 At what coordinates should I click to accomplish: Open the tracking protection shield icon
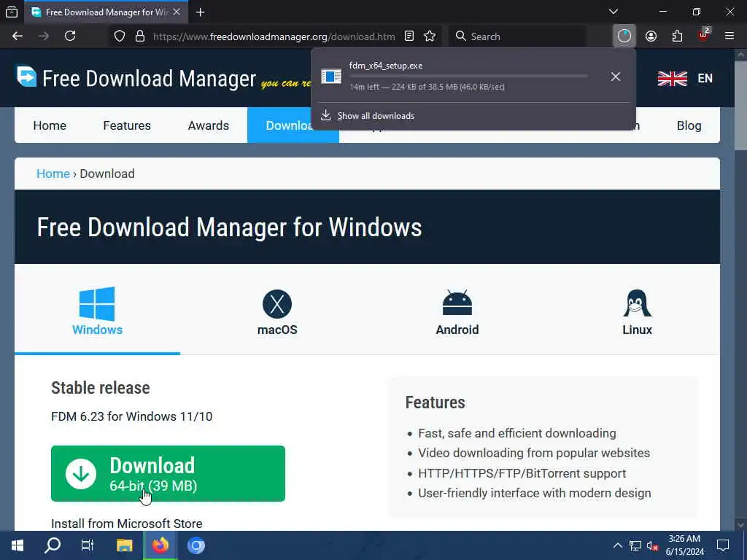(x=120, y=36)
